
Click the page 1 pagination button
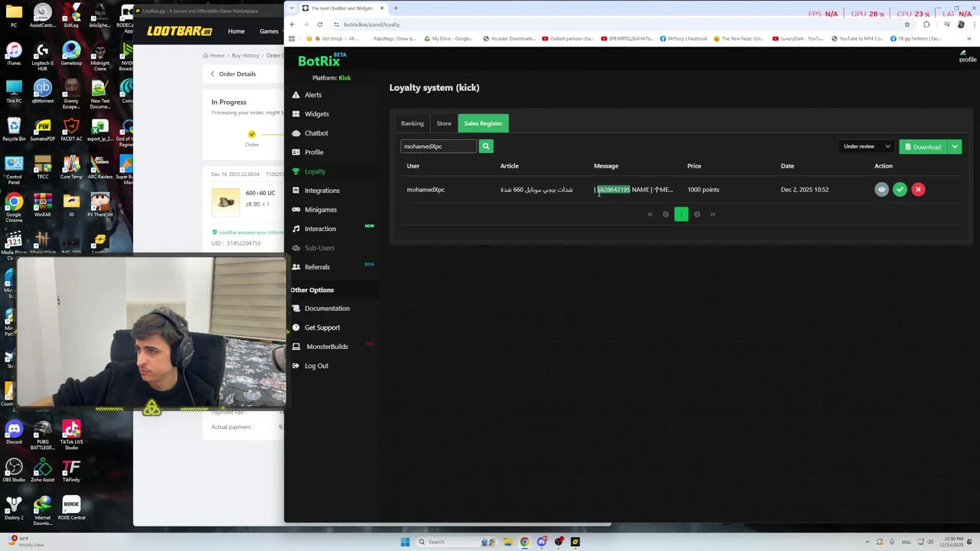click(681, 214)
